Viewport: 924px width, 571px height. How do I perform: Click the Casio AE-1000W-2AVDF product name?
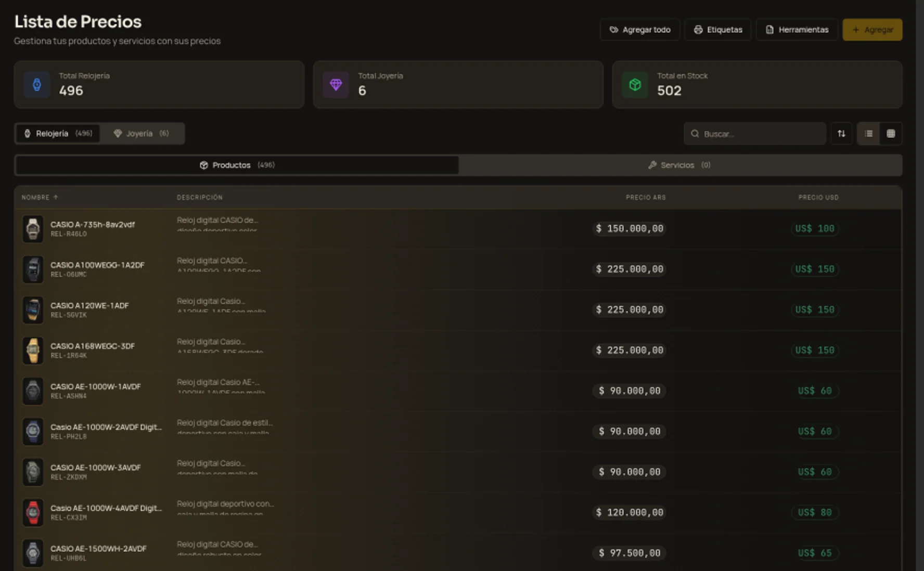click(106, 427)
